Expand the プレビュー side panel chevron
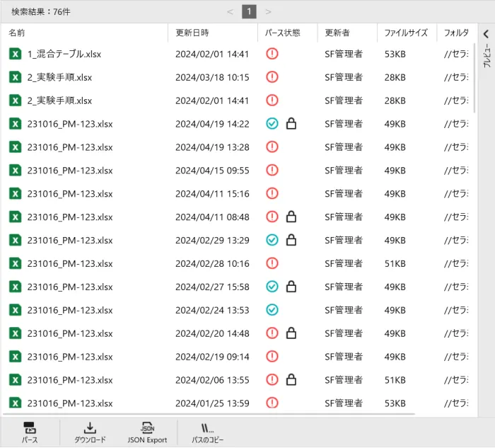The image size is (495, 448). (487, 34)
